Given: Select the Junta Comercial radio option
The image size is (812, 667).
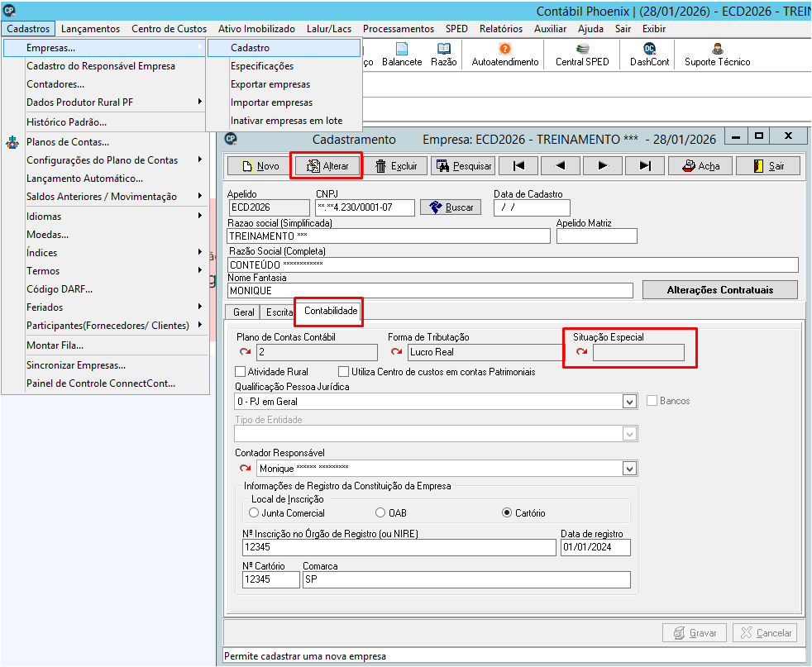Looking at the screenshot, I should coord(254,512).
